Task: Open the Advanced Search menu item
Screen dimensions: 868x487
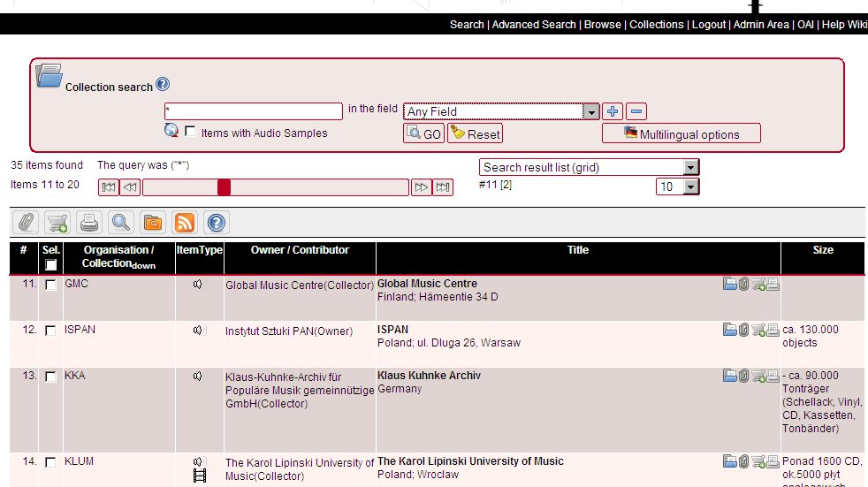Action: pos(534,25)
